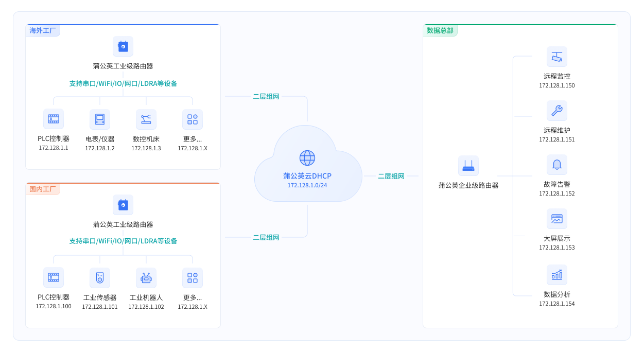
Task: Select the 远程监控 camera icon
Action: coord(557,57)
